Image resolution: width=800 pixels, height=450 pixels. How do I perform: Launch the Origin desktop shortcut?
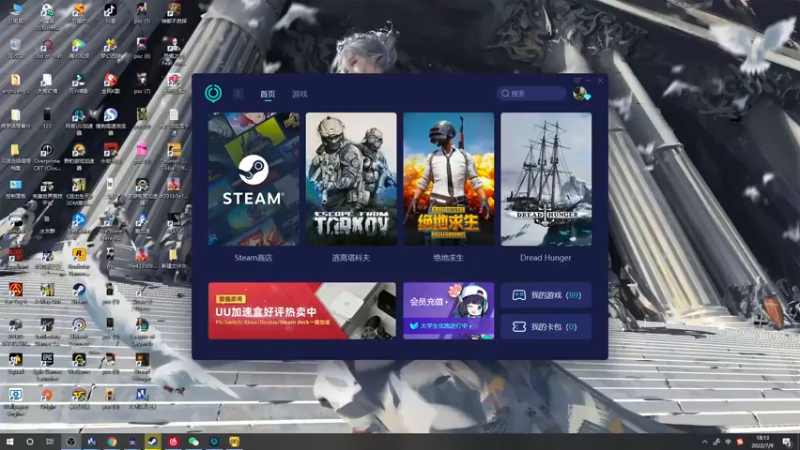pyautogui.click(x=47, y=398)
